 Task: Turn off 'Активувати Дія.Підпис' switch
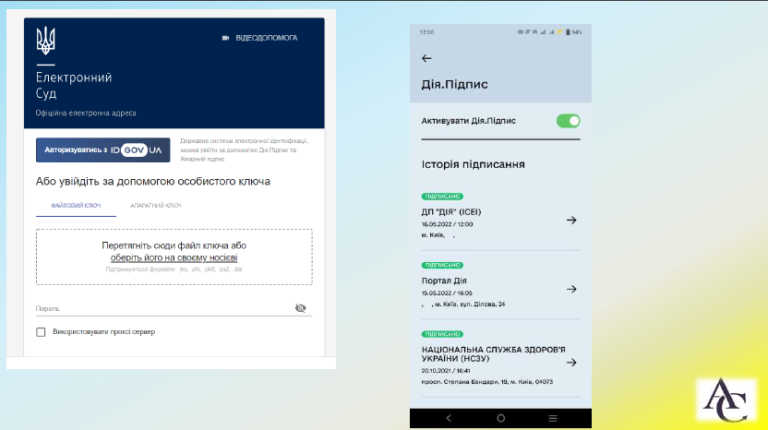click(568, 121)
